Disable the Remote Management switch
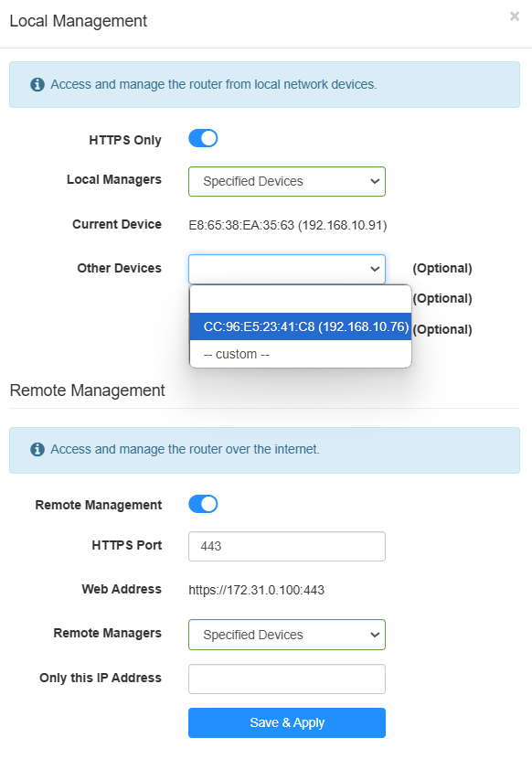Screen dimensions: 532x759 click(203, 504)
